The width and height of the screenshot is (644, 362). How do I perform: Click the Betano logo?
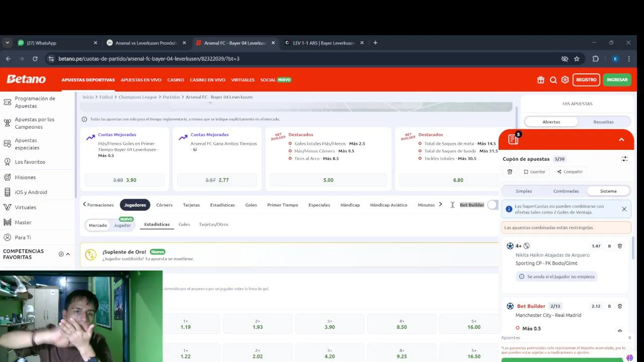tap(26, 79)
